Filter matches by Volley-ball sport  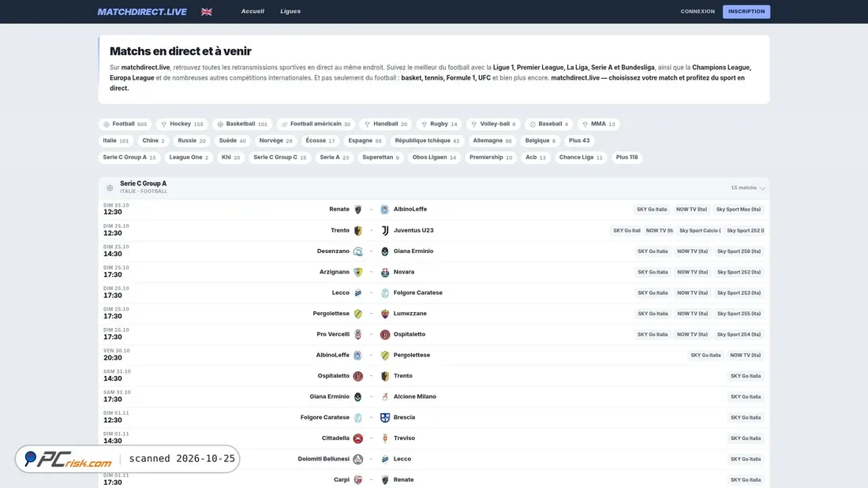[493, 124]
